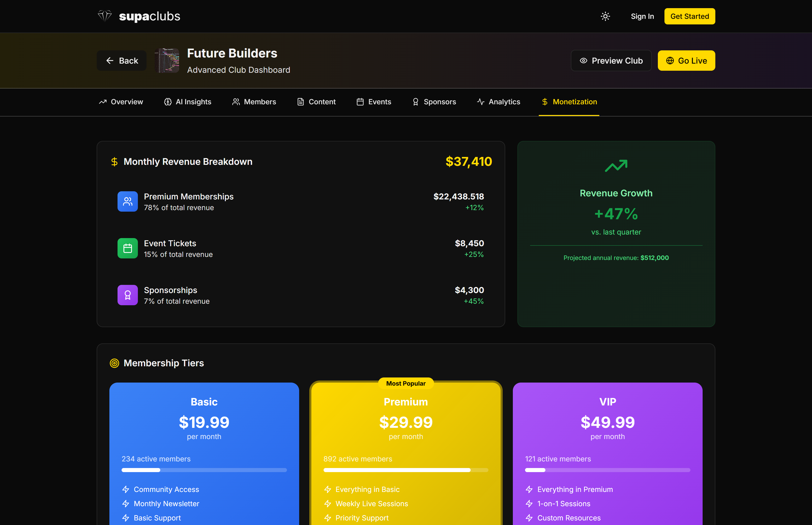Open the AI Insights tab
Image resolution: width=812 pixels, height=525 pixels.
pyautogui.click(x=187, y=102)
